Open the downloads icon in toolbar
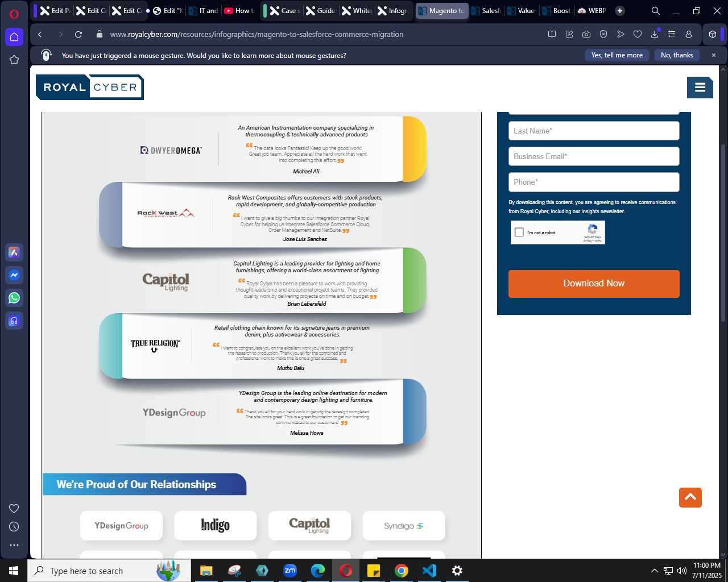The height and width of the screenshot is (582, 728). coord(655,34)
